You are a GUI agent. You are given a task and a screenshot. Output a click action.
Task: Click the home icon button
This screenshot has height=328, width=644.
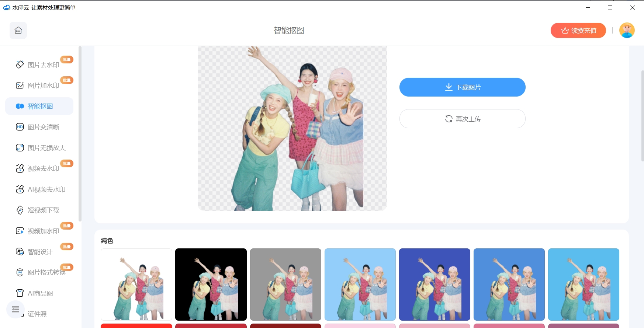point(18,31)
